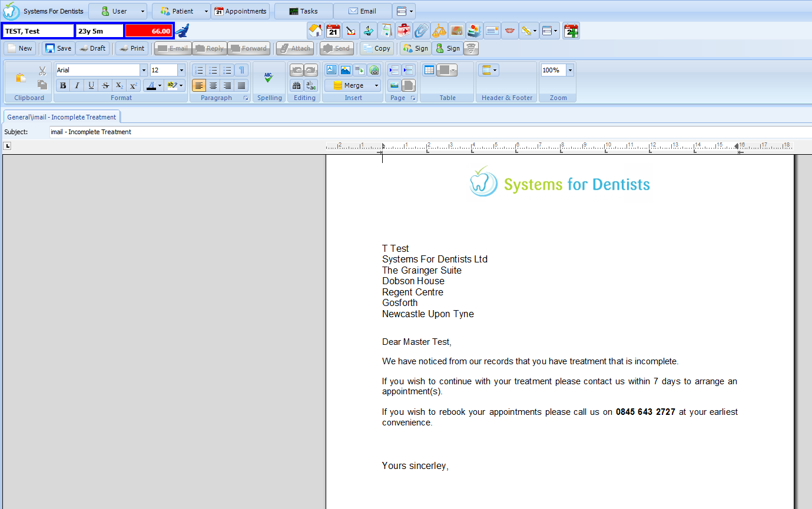Open the home icon in patient toolbar
The width and height of the screenshot is (812, 509).
[x=316, y=31]
